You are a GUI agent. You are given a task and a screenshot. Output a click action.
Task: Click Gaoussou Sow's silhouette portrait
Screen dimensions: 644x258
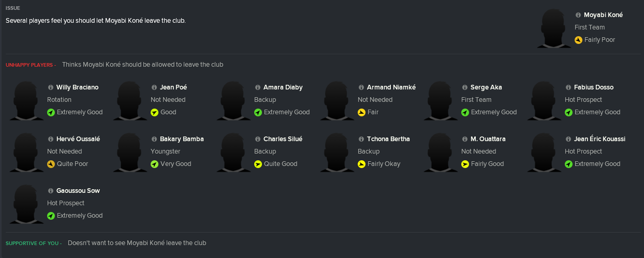[26, 204]
